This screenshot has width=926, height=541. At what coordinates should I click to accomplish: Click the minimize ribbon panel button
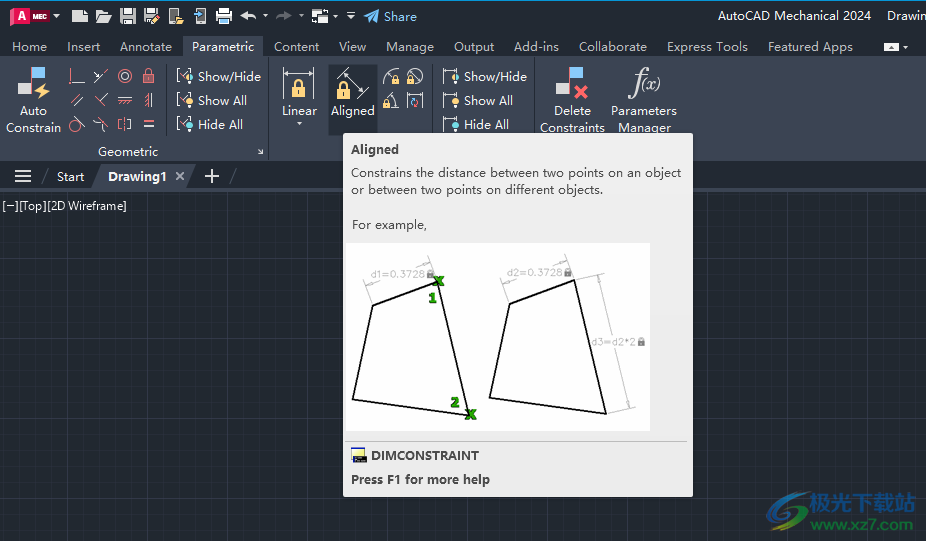(891, 47)
